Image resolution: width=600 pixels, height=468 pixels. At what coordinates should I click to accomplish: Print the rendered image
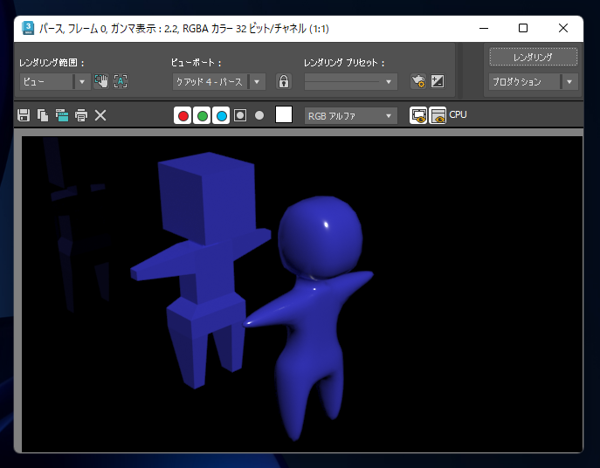click(81, 115)
